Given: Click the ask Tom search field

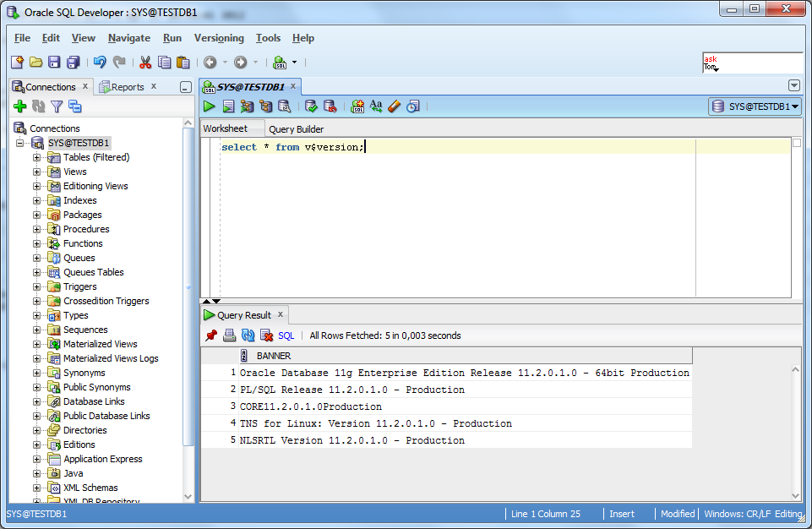Looking at the screenshot, I should pos(753,63).
